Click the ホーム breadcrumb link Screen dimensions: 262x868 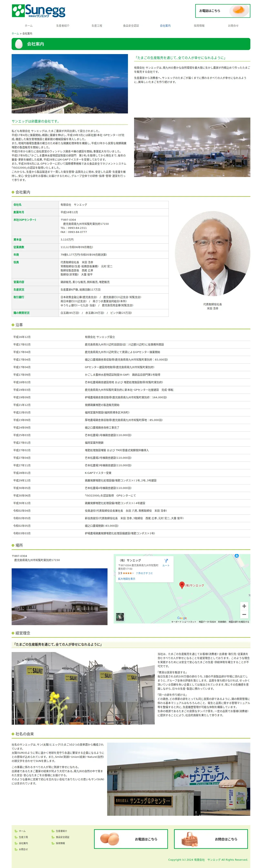15,34
